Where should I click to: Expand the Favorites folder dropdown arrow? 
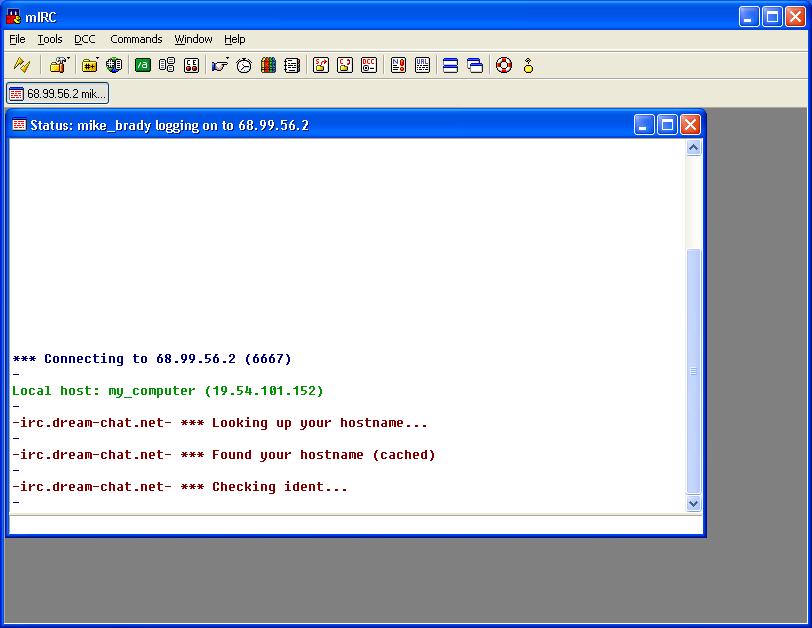point(97,59)
